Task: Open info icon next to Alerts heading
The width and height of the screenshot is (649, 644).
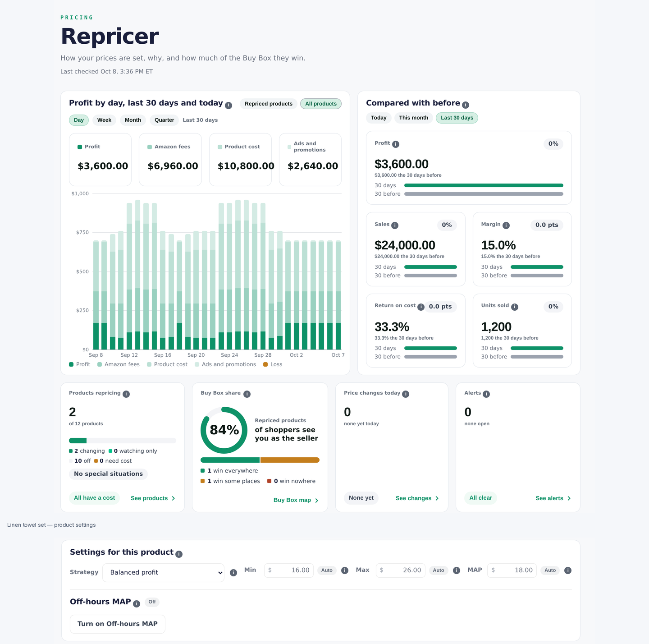Action: pos(486,394)
